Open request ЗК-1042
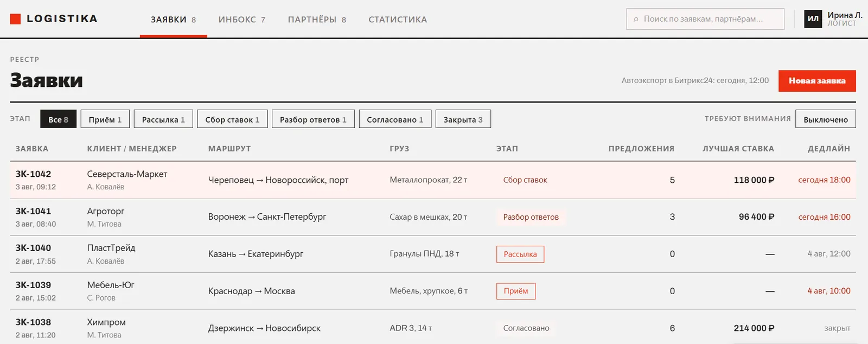This screenshot has width=868, height=344. [x=33, y=174]
